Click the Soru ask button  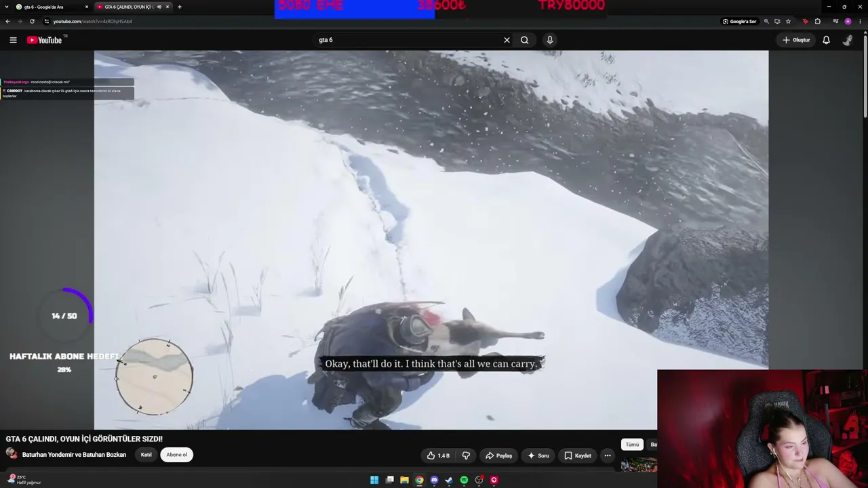(x=538, y=455)
